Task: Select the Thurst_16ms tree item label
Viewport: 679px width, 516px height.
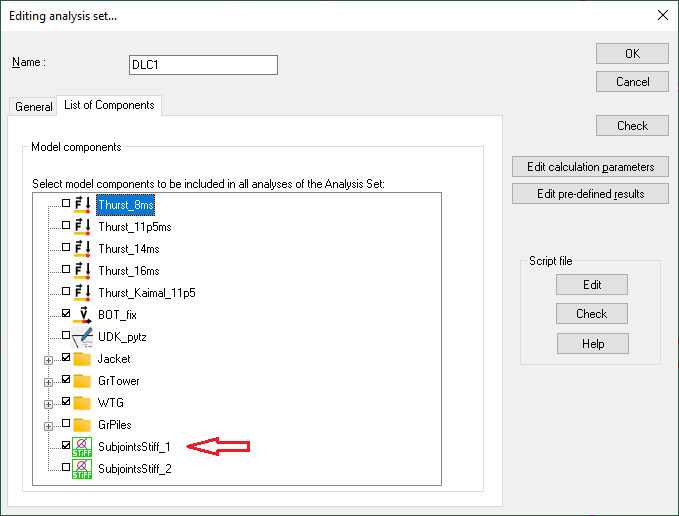Action: click(x=129, y=271)
